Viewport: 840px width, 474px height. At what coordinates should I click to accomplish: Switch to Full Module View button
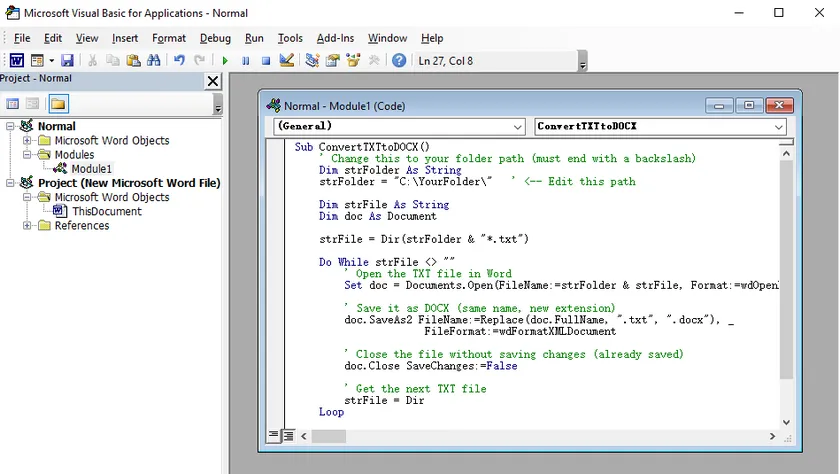point(288,435)
